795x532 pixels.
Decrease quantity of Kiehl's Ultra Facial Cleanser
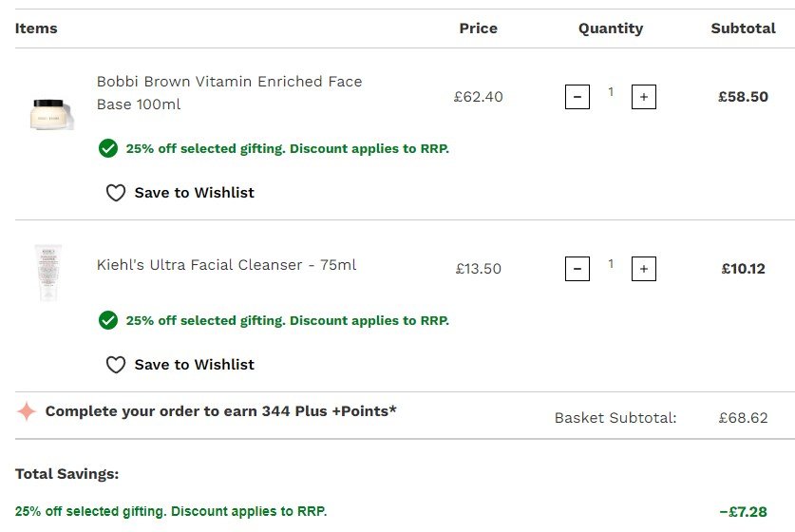pos(577,269)
